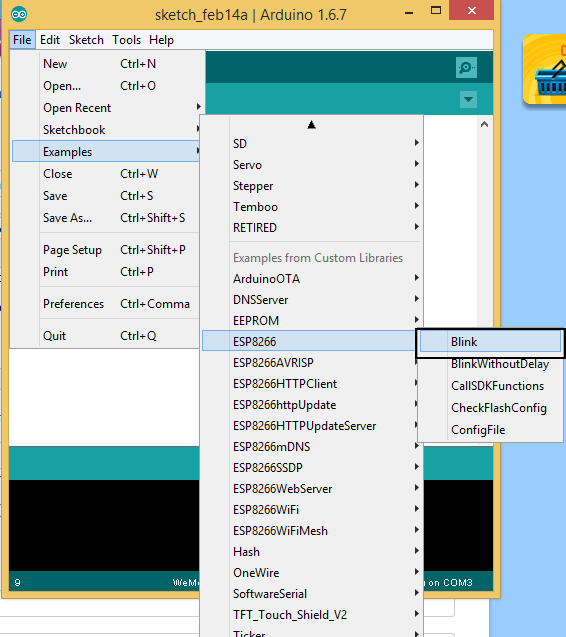Expand the ESP8266HTTPUpdateServer examples submenu

[x=310, y=426]
